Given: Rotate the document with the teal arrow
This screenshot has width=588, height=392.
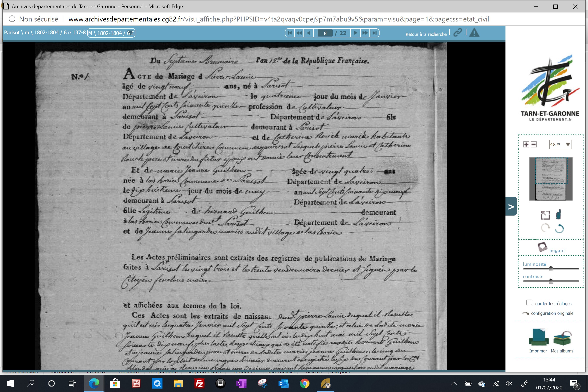Looking at the screenshot, I should click(x=559, y=228).
